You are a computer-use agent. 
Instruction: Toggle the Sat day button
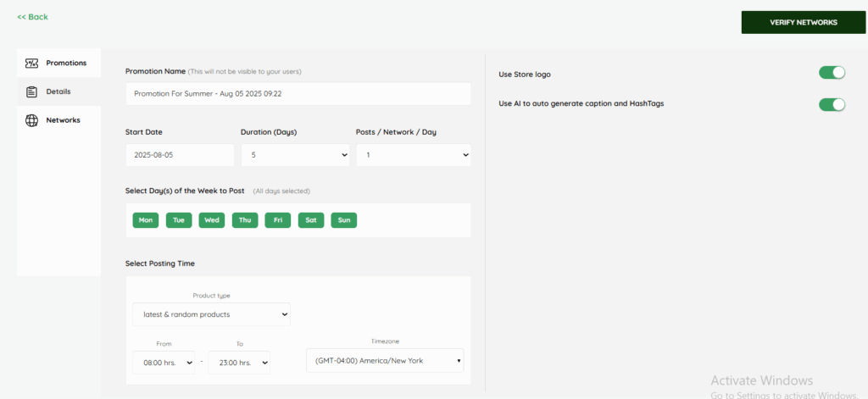click(x=311, y=220)
